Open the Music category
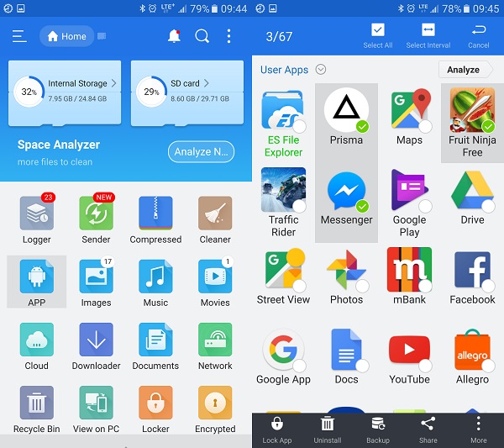The height and width of the screenshot is (448, 504). [x=155, y=282]
